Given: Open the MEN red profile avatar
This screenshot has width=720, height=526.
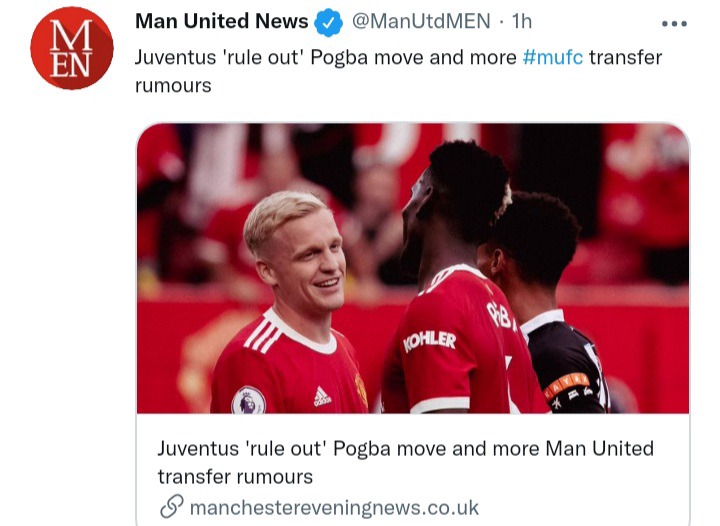Looking at the screenshot, I should point(72,48).
